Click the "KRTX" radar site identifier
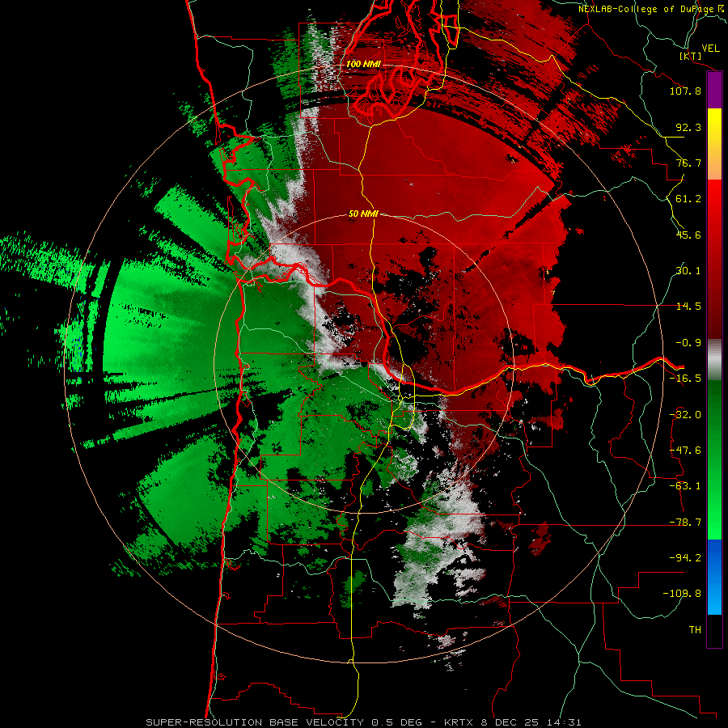728x728 pixels. point(458,722)
